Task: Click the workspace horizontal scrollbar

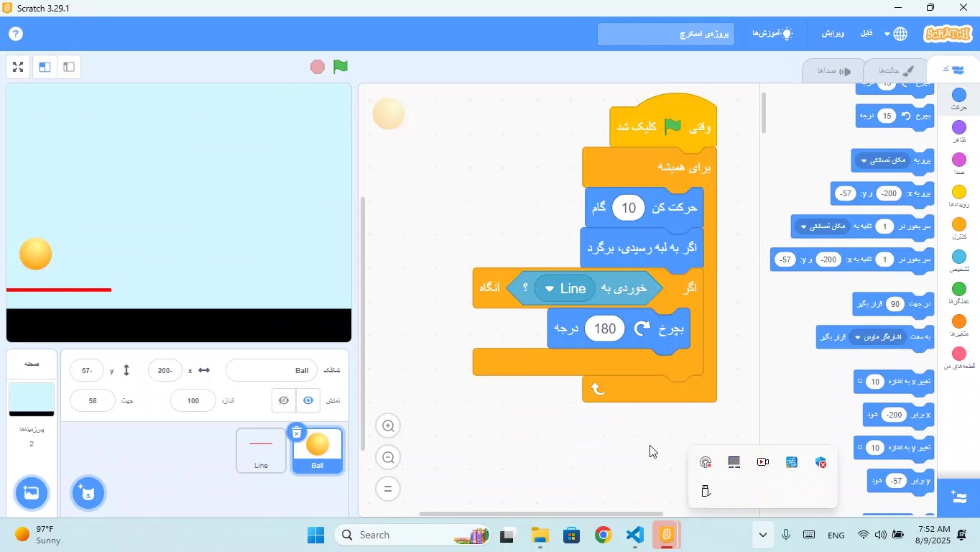Action: [540, 514]
